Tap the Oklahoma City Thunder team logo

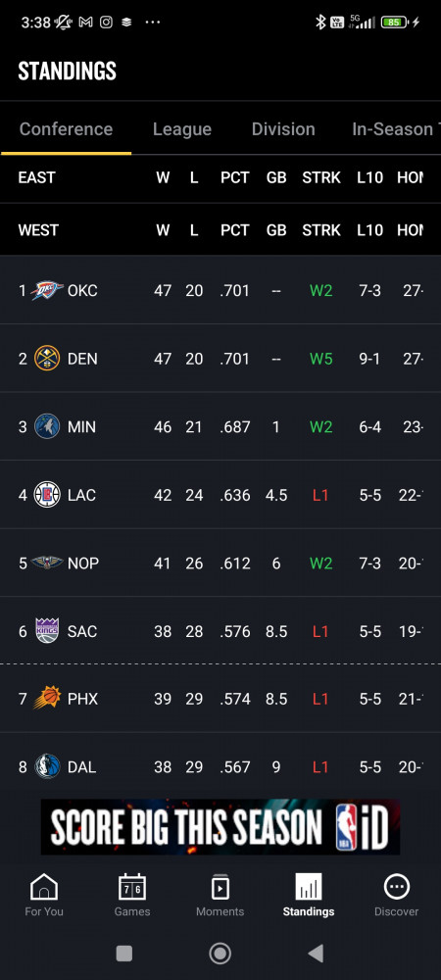pos(47,290)
